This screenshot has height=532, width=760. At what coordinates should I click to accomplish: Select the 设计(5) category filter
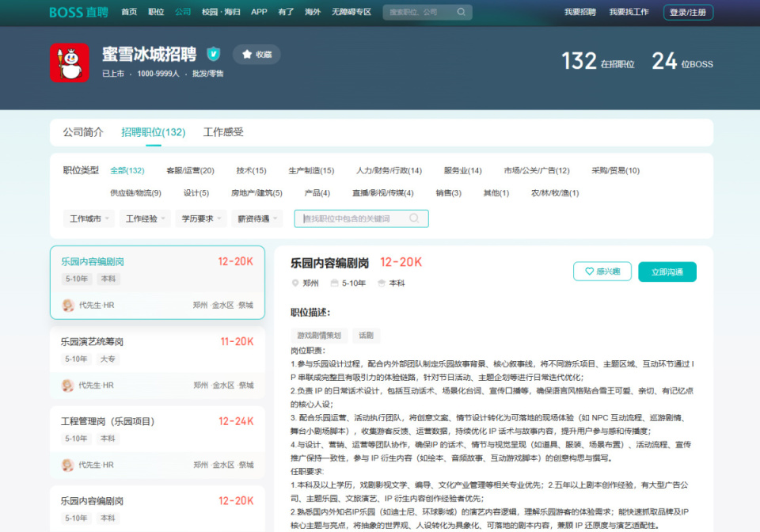(194, 192)
